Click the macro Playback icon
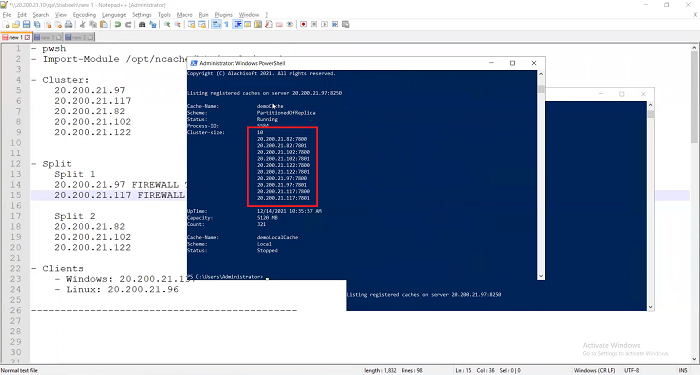Viewport: 700px width, 375px height. point(325,25)
